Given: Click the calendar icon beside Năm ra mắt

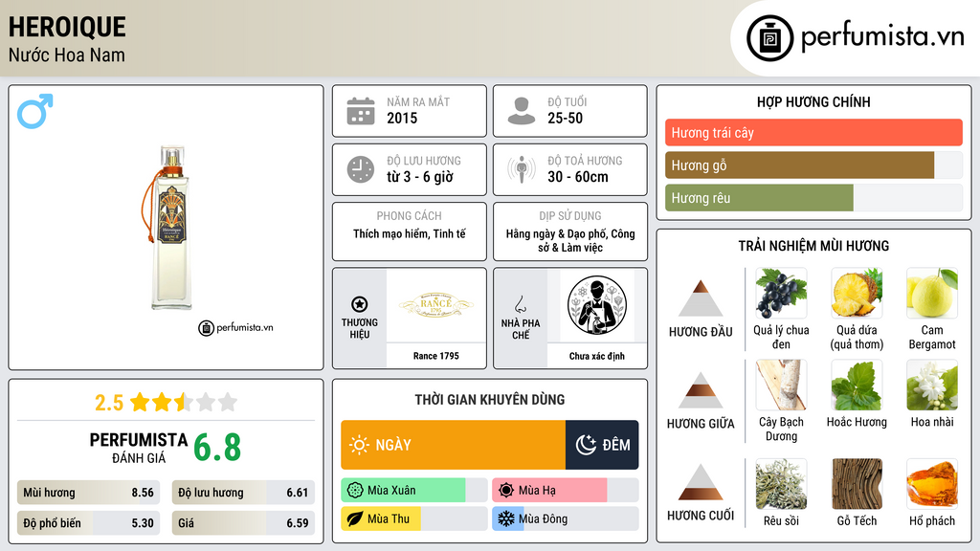Looking at the screenshot, I should [361, 111].
